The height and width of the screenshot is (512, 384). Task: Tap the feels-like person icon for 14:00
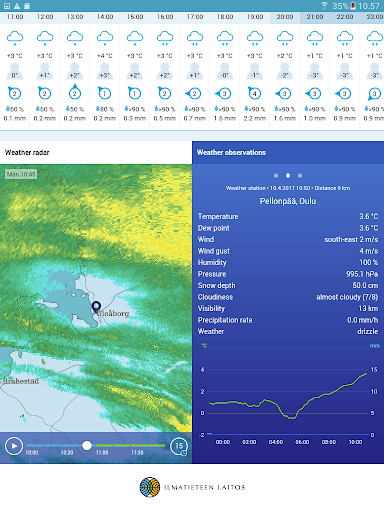click(x=105, y=71)
